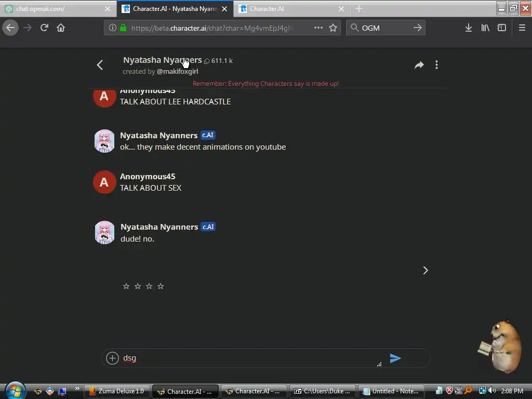Screen dimensions: 532x399
Task: Open a new browser tab
Action: 359,9
